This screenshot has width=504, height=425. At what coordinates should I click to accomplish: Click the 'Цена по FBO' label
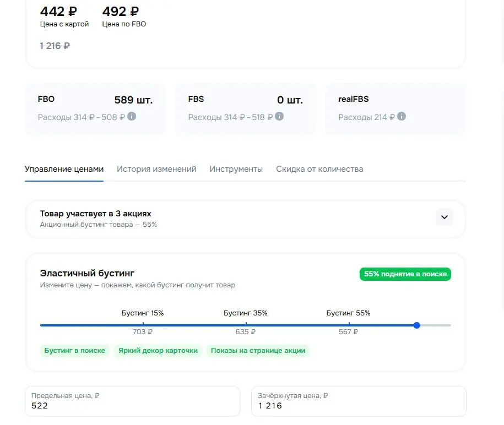(124, 24)
